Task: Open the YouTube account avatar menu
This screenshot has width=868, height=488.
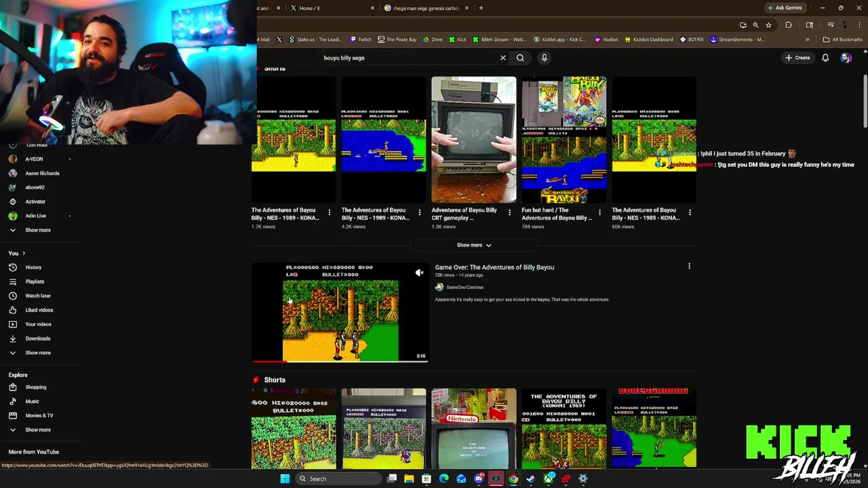Action: (x=846, y=58)
